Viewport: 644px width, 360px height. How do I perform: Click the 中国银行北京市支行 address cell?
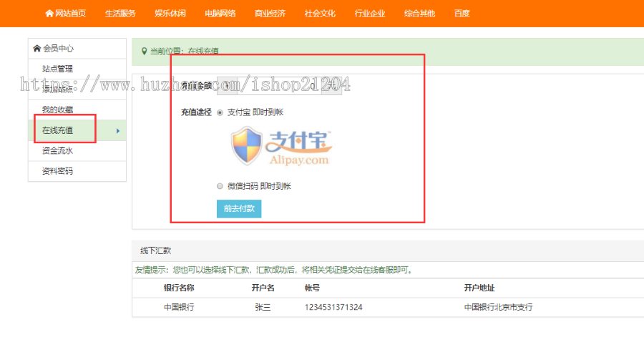pyautogui.click(x=498, y=307)
